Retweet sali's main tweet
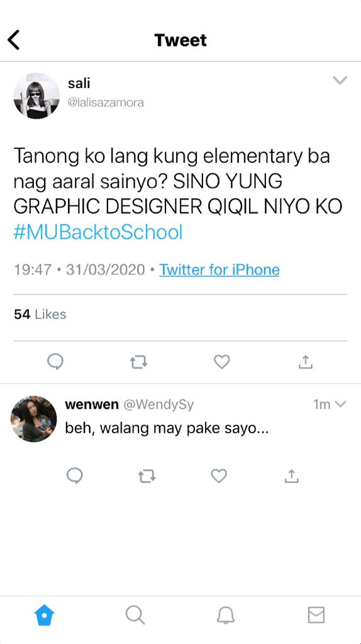Image resolution: width=361 pixels, height=644 pixels. point(139,362)
